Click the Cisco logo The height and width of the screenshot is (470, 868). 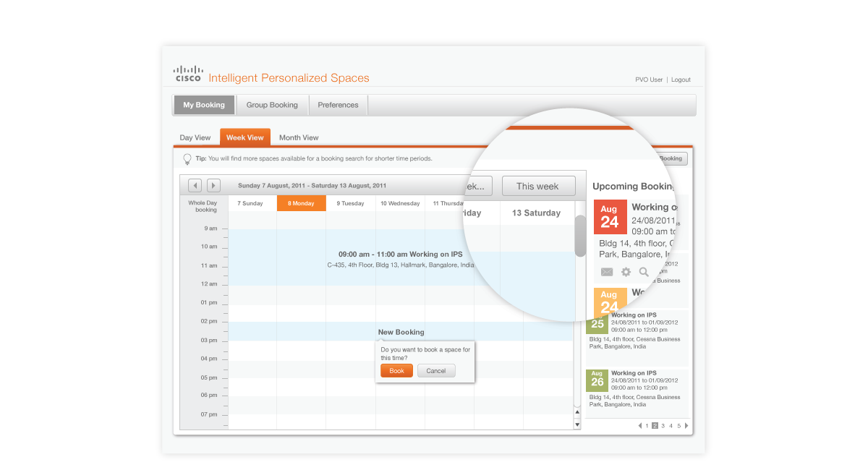(x=187, y=73)
